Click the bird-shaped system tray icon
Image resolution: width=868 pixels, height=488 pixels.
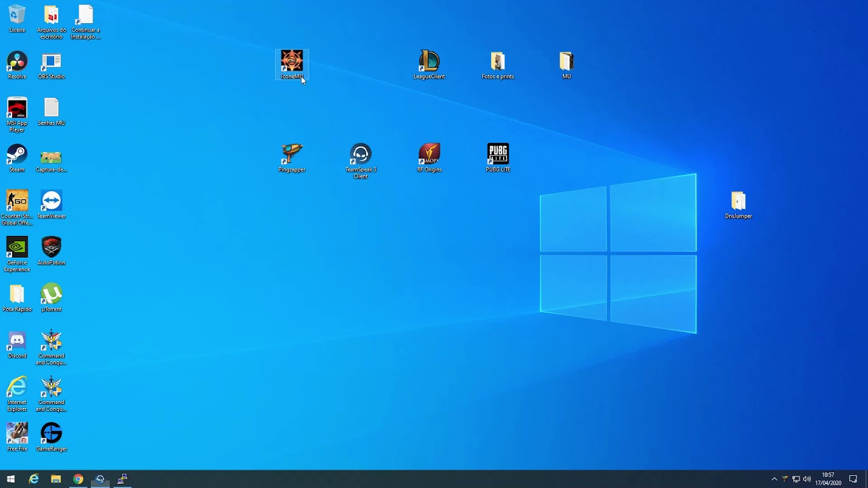point(785,479)
